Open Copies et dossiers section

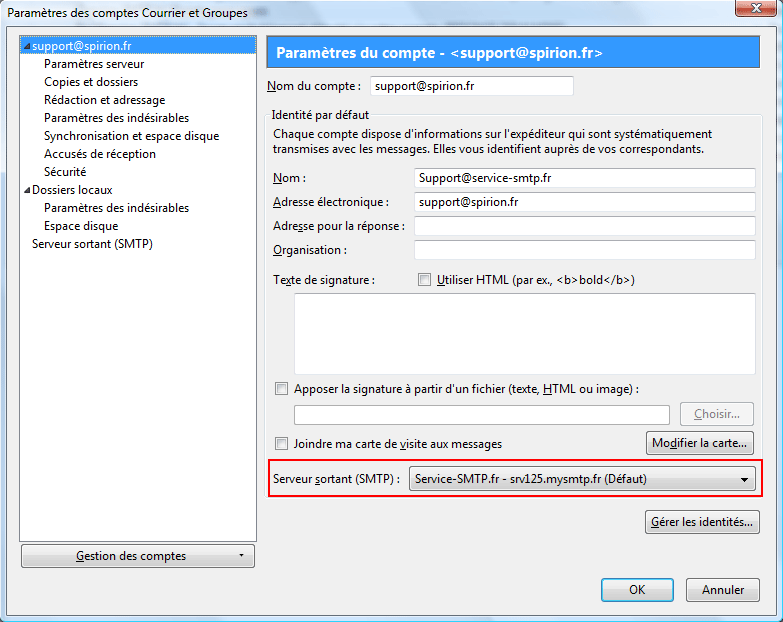tap(91, 82)
